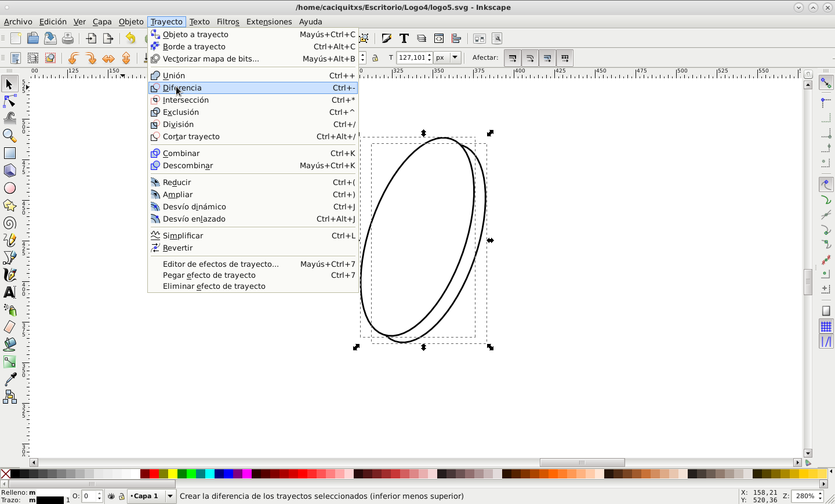This screenshot has width=835, height=504.
Task: Select Combinar in the Trayecto menu
Action: 181,153
